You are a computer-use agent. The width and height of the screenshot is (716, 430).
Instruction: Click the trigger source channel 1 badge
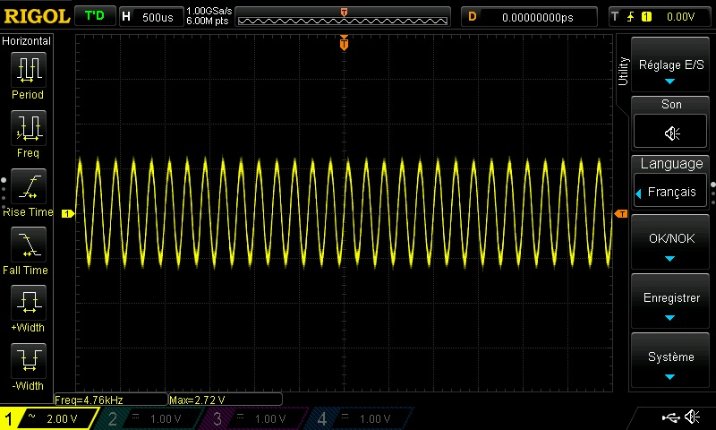646,17
